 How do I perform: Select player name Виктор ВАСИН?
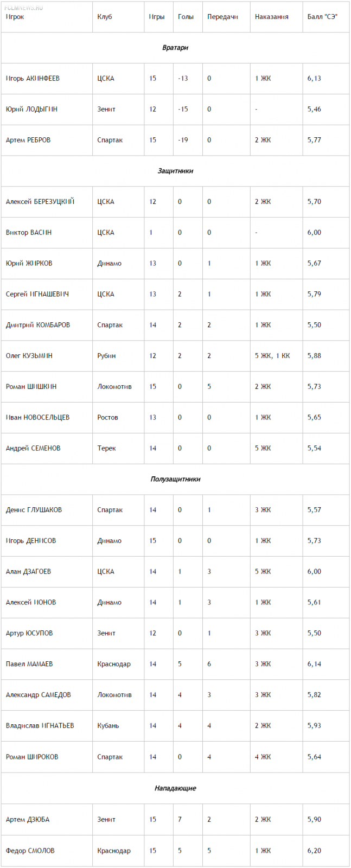29,232
